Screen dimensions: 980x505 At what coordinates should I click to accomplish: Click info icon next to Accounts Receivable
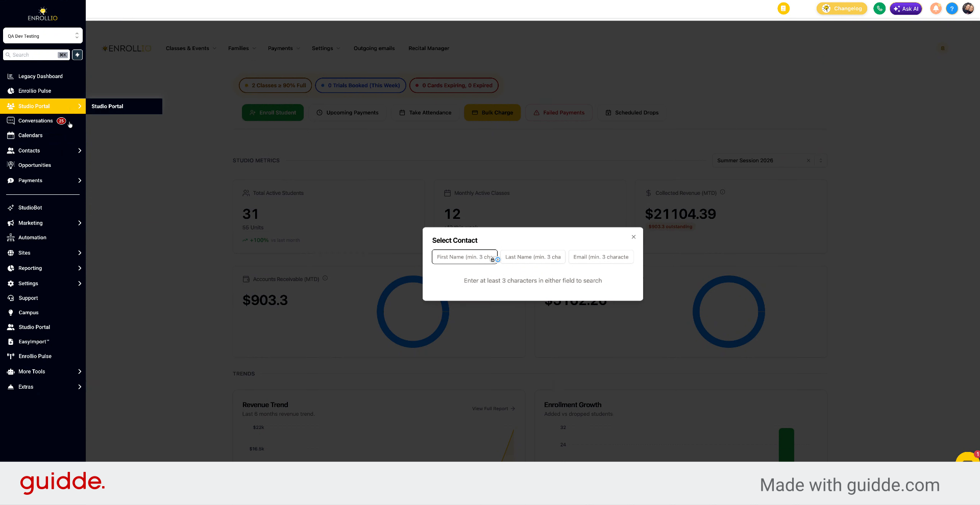(x=325, y=279)
